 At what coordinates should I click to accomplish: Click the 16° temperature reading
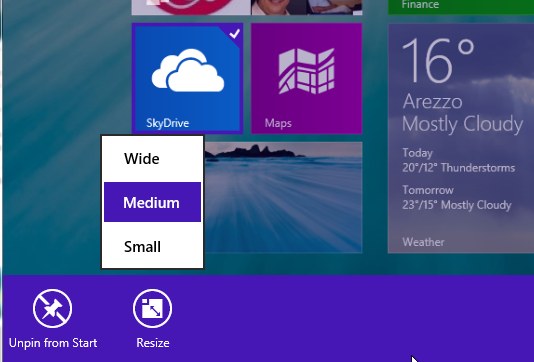tap(439, 61)
